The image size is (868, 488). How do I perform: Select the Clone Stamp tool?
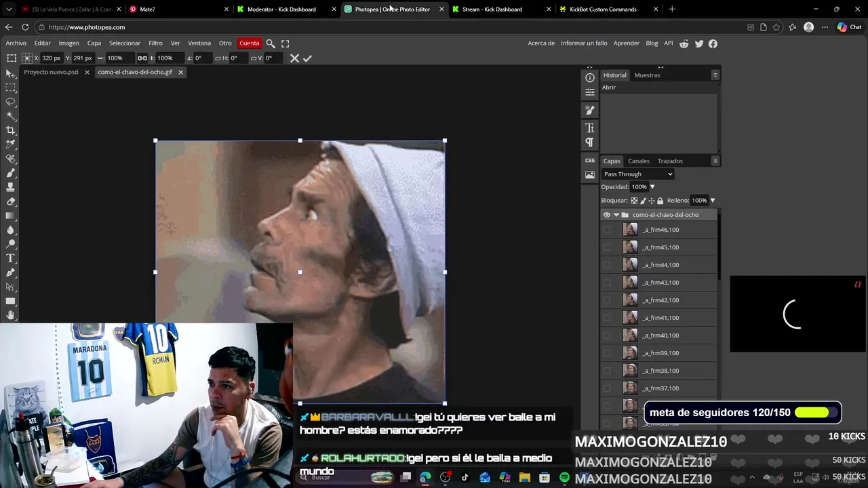tap(10, 187)
